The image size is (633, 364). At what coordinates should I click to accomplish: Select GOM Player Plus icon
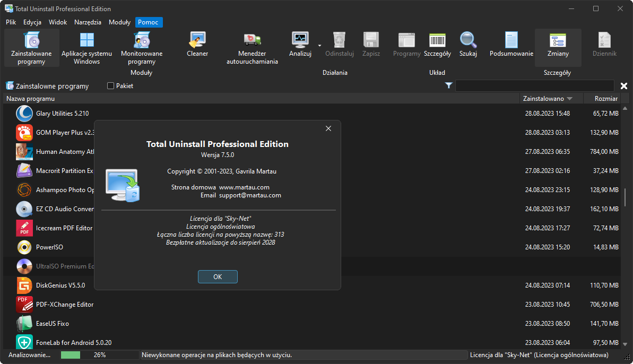coord(24,132)
